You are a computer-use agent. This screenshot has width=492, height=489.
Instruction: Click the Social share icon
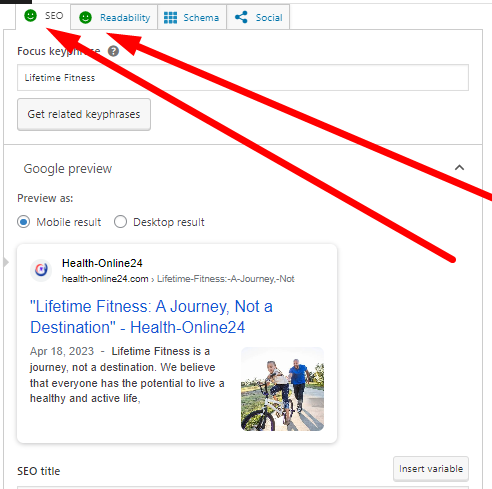[x=241, y=17]
